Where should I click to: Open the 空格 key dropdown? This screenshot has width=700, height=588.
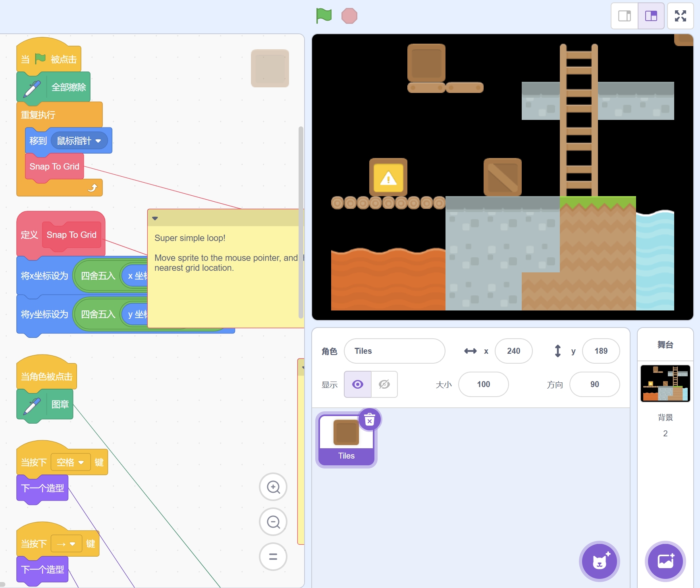(81, 463)
